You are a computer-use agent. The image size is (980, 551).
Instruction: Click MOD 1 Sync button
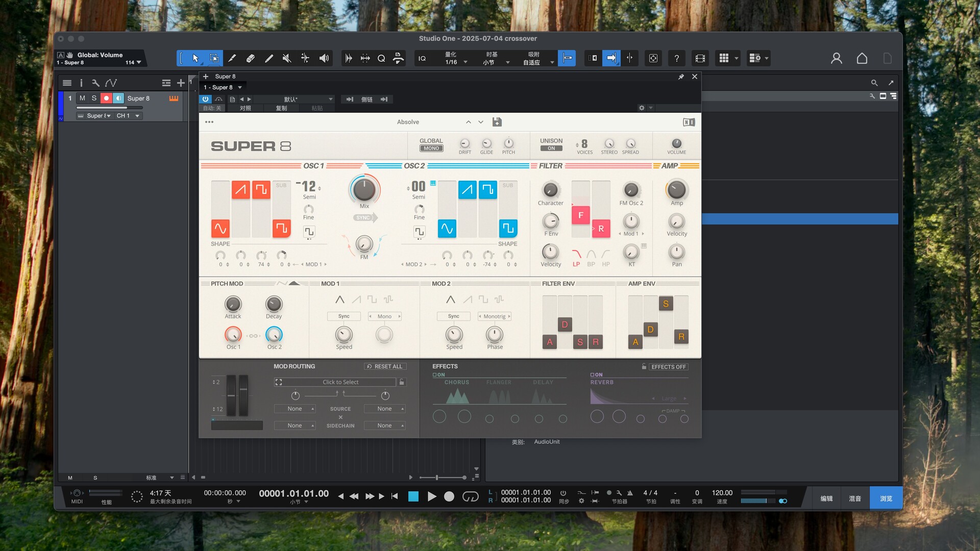(x=344, y=316)
